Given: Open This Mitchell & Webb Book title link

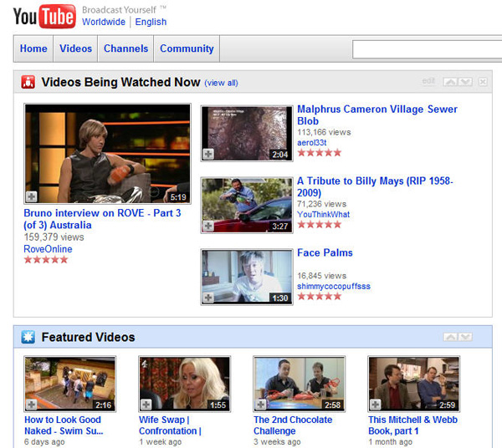Looking at the screenshot, I should pos(413,425).
